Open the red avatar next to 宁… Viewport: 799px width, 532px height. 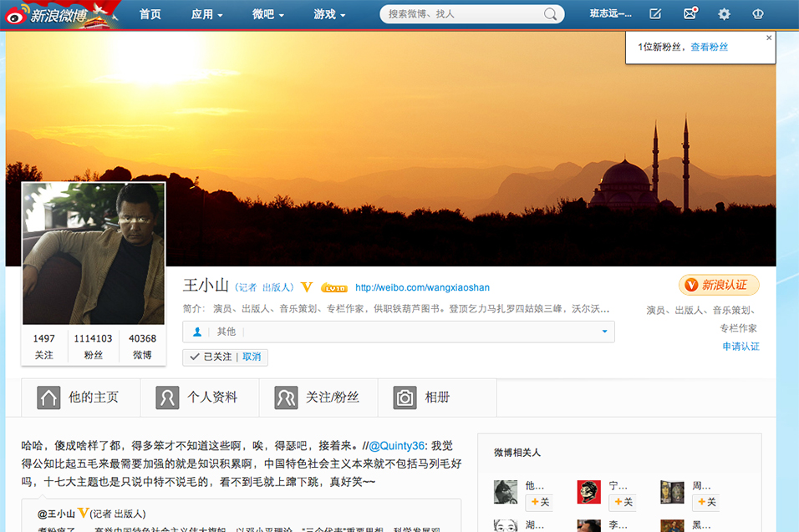[589, 492]
